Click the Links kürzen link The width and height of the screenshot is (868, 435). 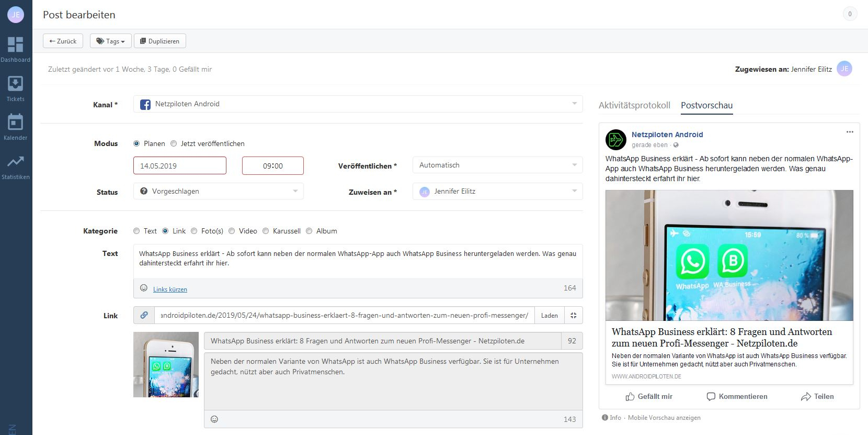click(170, 289)
